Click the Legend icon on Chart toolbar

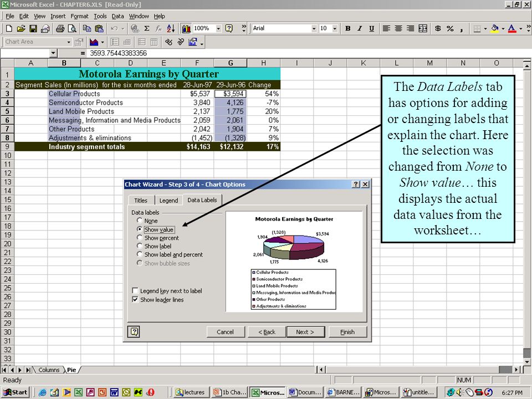point(115,42)
